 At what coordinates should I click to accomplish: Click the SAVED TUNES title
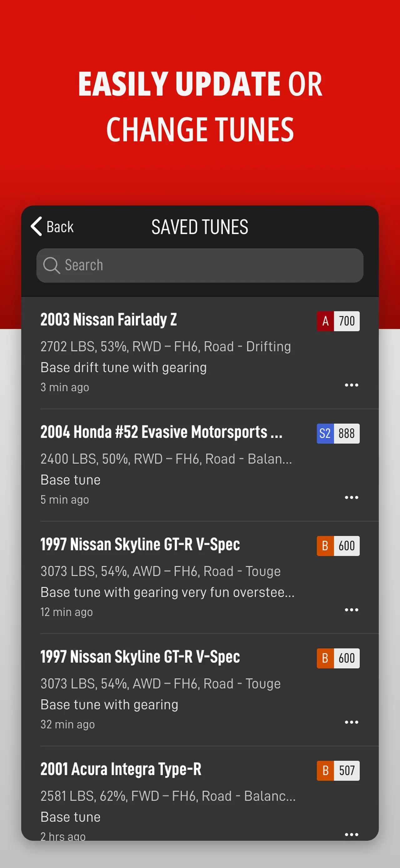pyautogui.click(x=200, y=227)
